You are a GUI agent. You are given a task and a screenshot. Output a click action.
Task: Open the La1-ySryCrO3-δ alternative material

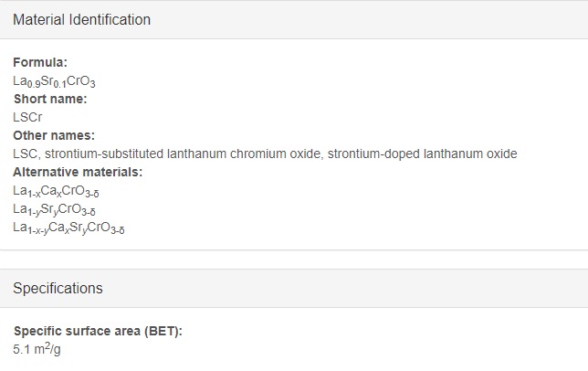pyautogui.click(x=55, y=209)
